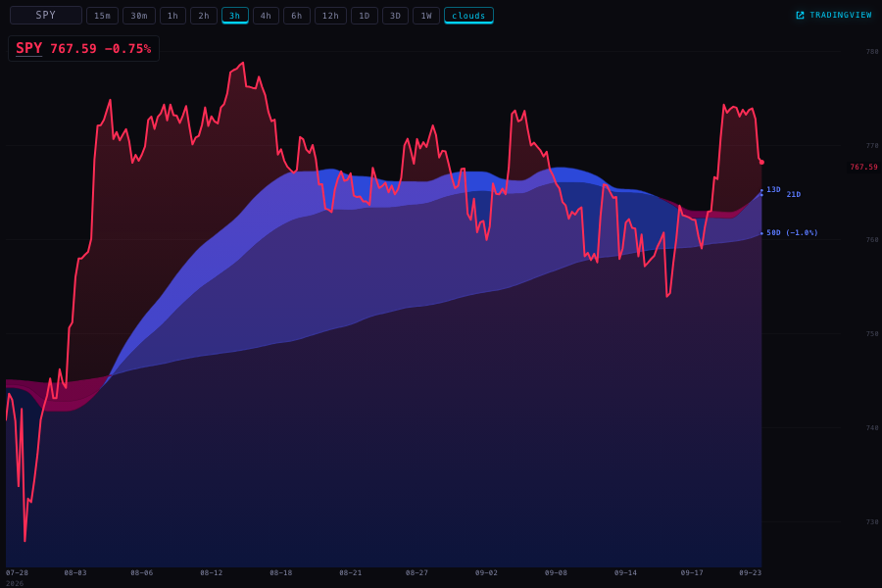Screen dimensions: 882x588
Task: Select the 6h timeframe
Action: 296,16
